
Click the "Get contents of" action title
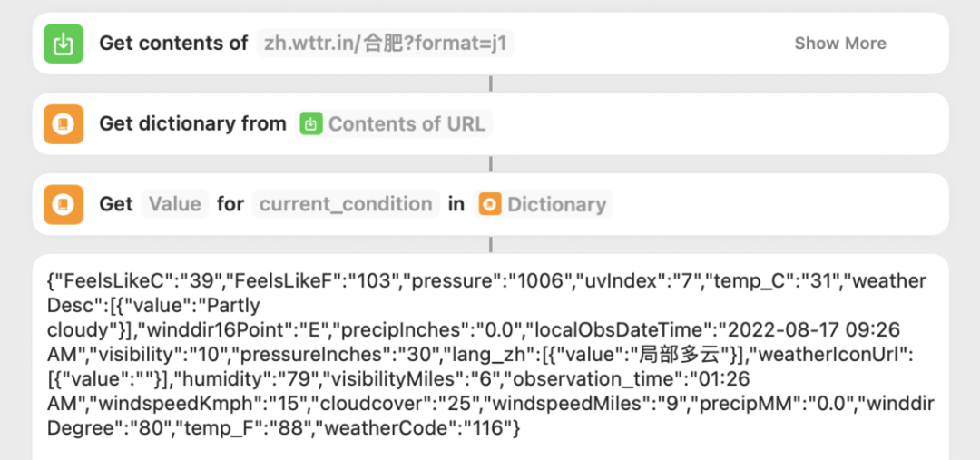(x=173, y=43)
